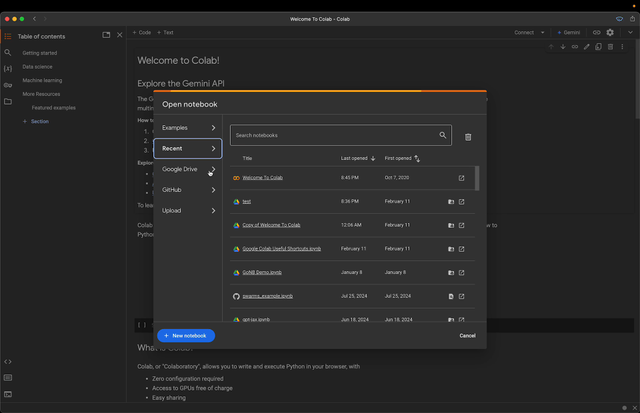Open Variables panel icon in the left sidebar
Viewport: 640px width, 413px height.
(8, 69)
